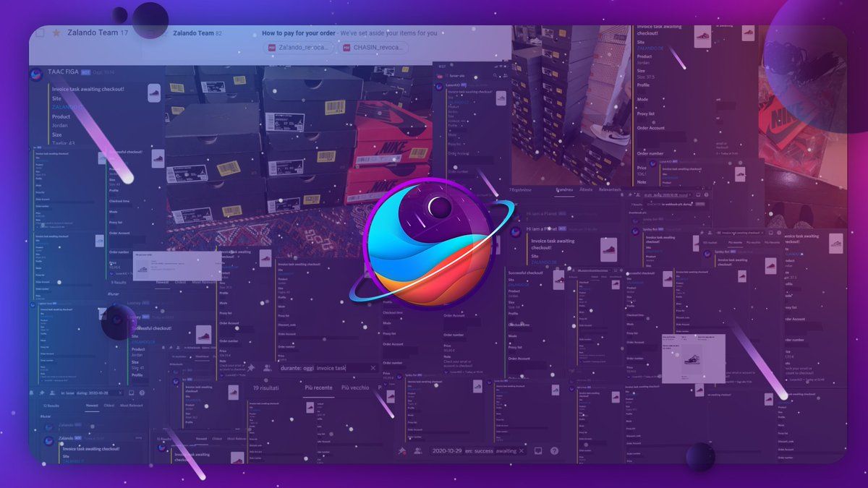Select the 'Più vecchio' tab under 19 risultati
This screenshot has height=488, width=868.
point(355,388)
